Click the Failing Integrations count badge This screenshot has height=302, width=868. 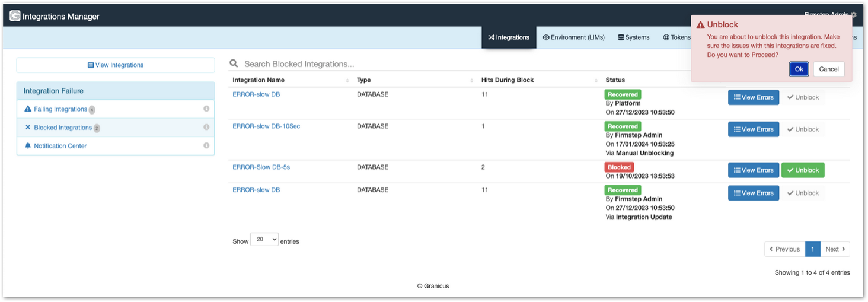point(92,110)
